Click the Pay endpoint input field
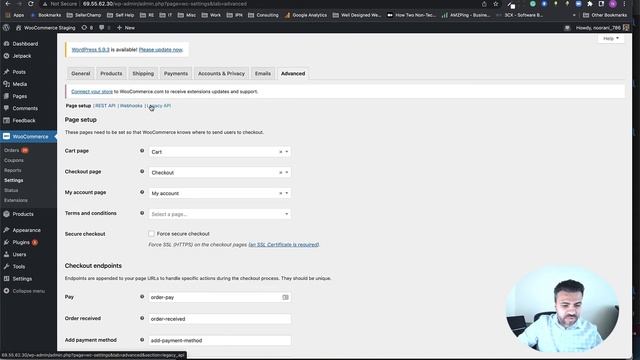 220,297
